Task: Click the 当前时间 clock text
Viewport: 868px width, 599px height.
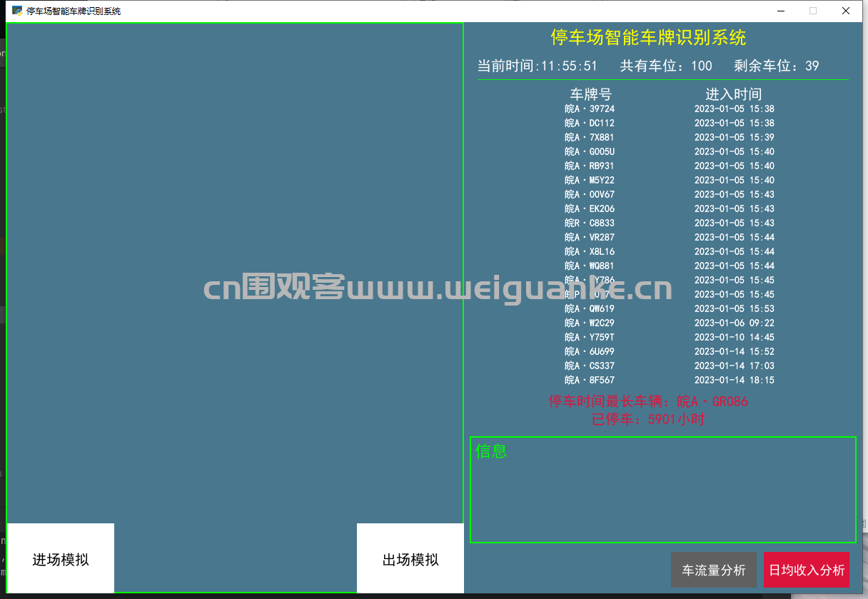Action: (x=538, y=66)
